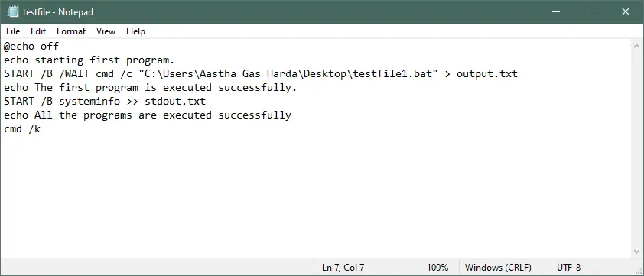Screen dimensions: 644x276
Task: Open the View menu
Action: [x=106, y=31]
